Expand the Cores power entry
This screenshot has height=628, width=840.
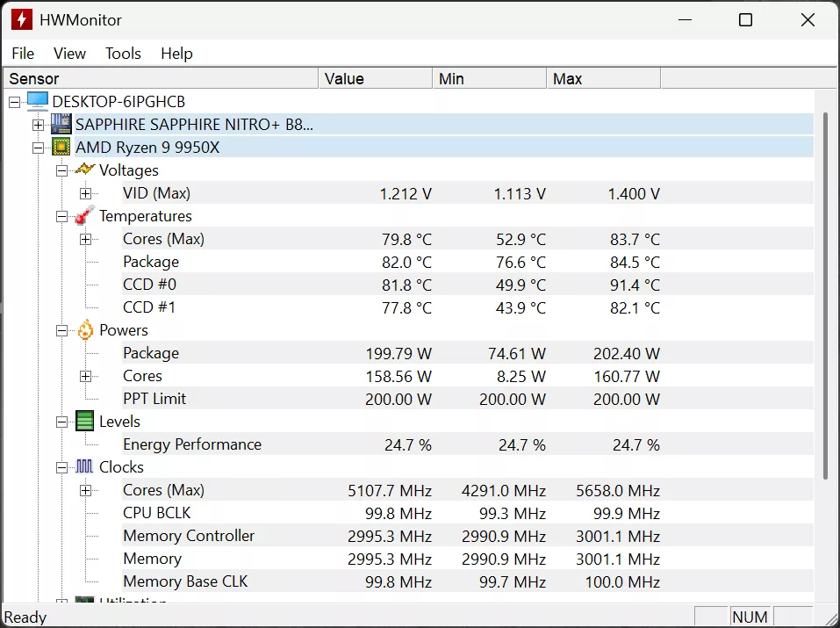click(x=86, y=377)
